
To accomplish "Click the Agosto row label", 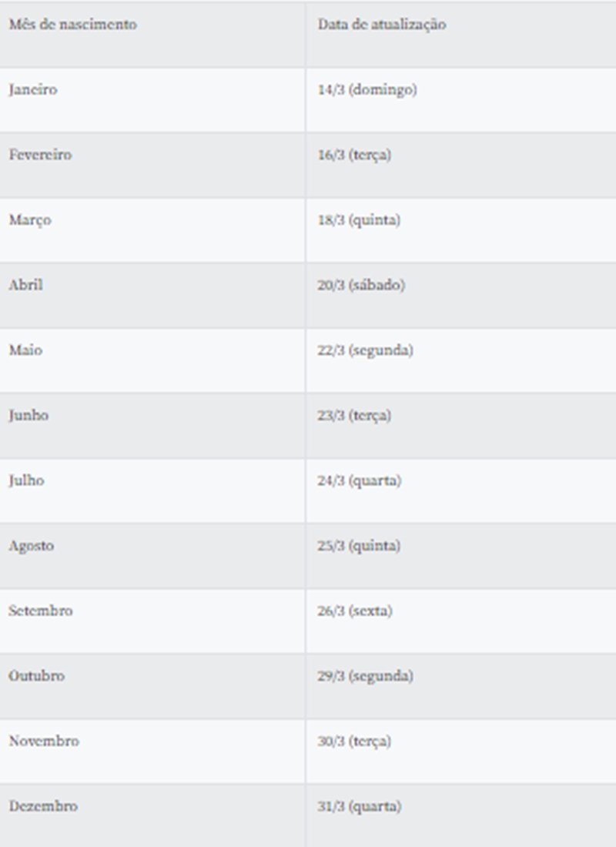I will click(x=32, y=546).
